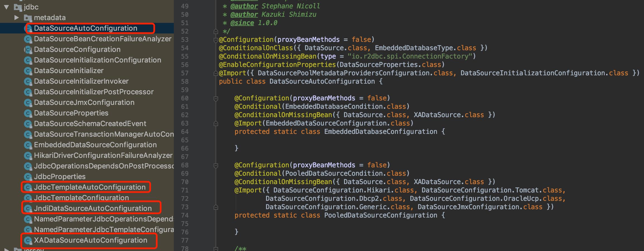The height and width of the screenshot is (251, 644).
Task: Click the NamedParameterJdbcOperationsDepends class icon
Action: [x=28, y=219]
